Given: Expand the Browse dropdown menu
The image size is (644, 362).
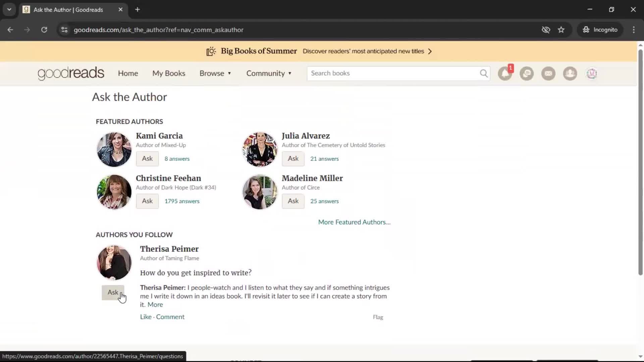Looking at the screenshot, I should click(x=215, y=73).
